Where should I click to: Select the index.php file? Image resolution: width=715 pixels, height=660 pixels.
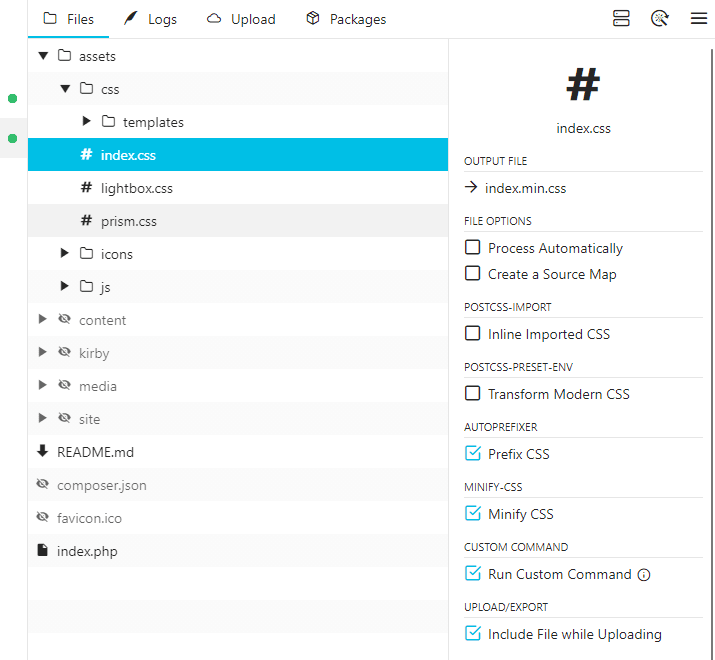238,551
